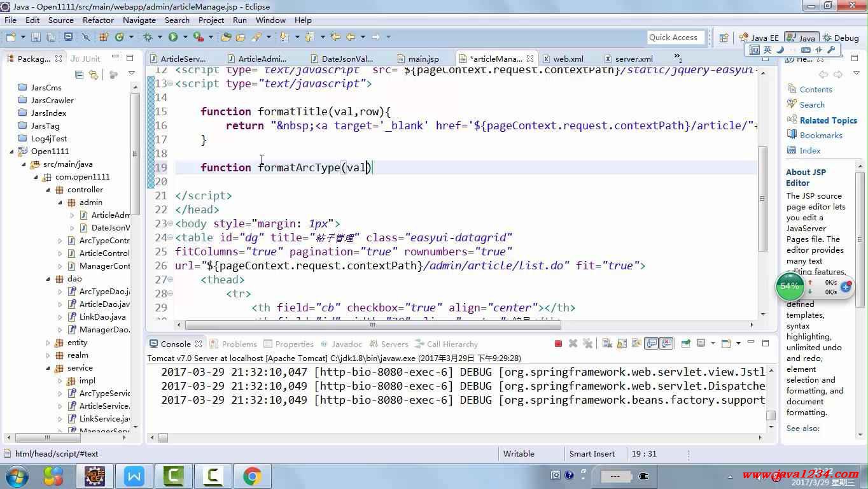Click the Quick Access search field
This screenshot has height=489, width=868.
(676, 38)
